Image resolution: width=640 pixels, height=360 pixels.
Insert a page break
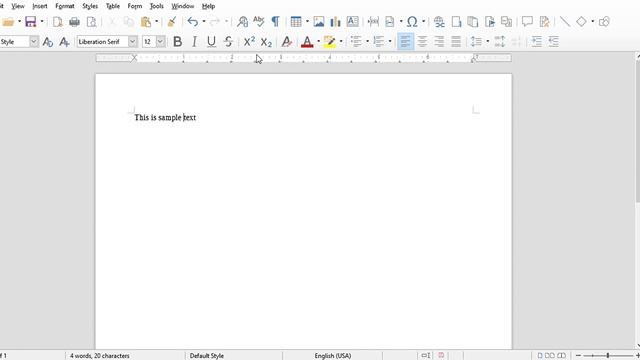tap(373, 22)
